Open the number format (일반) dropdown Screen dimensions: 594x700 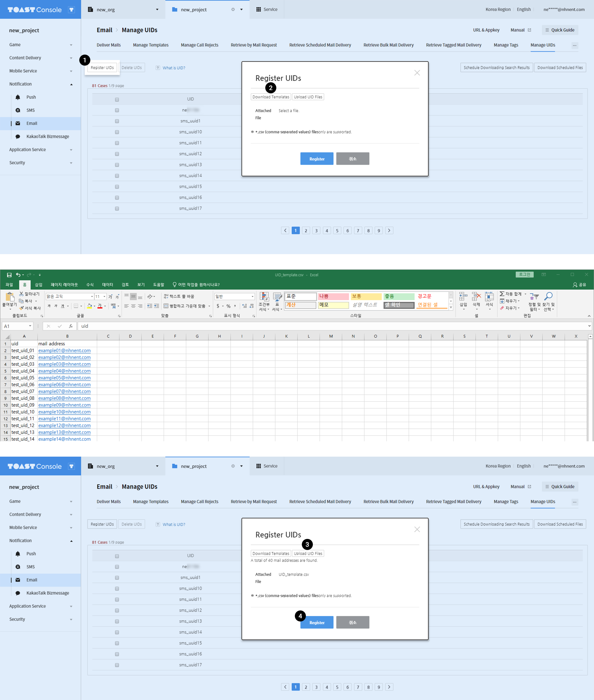point(253,296)
